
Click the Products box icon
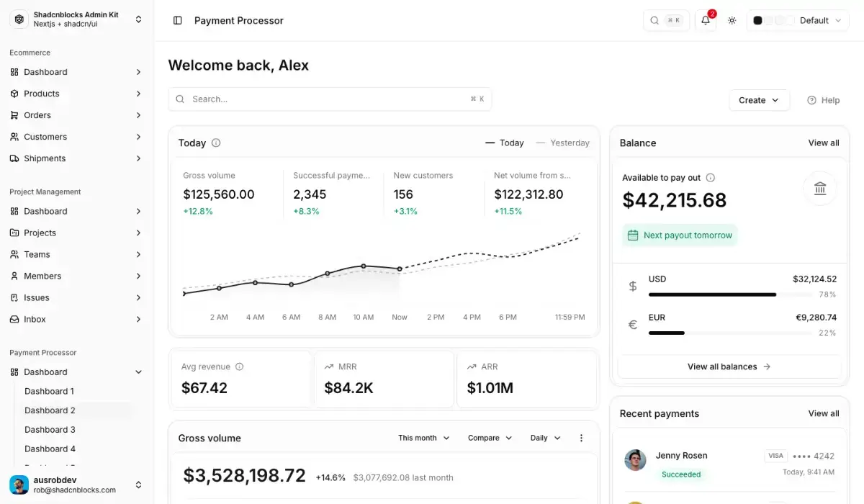click(x=14, y=94)
